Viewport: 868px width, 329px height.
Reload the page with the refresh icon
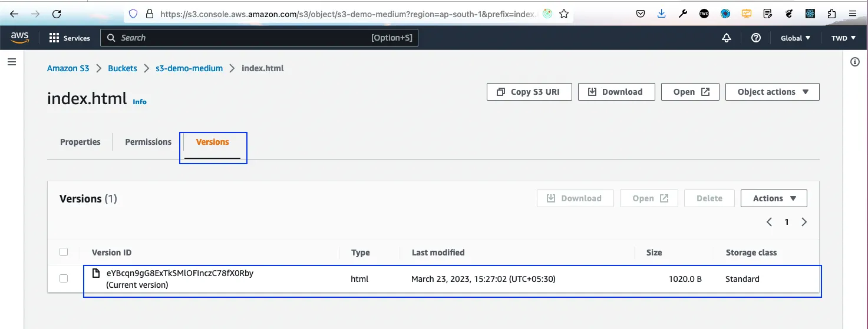pyautogui.click(x=57, y=14)
